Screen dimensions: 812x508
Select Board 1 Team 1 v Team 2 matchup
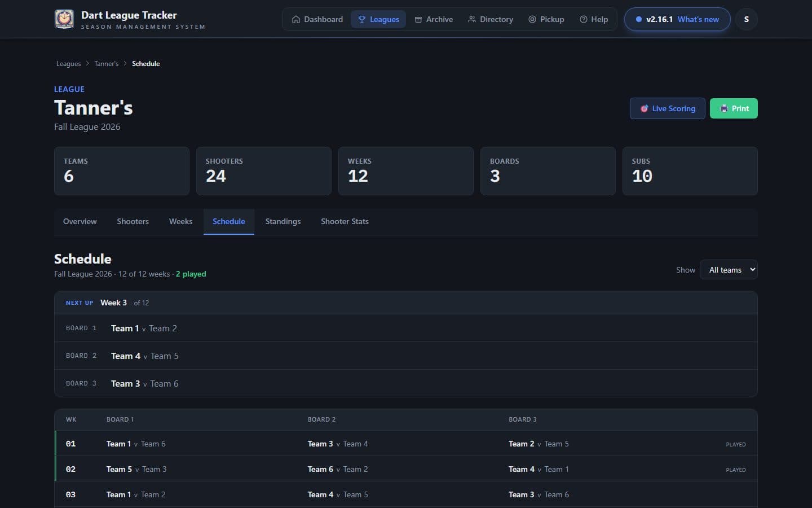click(x=405, y=328)
